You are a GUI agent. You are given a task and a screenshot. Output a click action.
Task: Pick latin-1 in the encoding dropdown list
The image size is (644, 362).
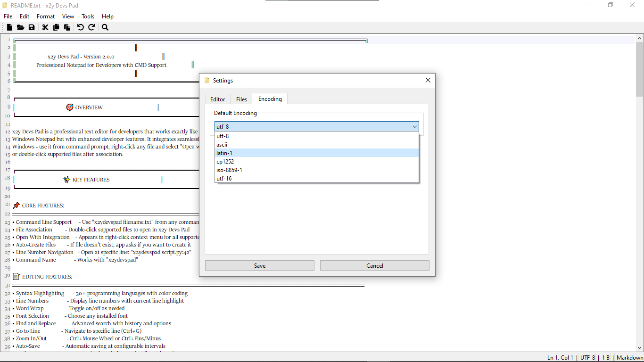(x=317, y=153)
